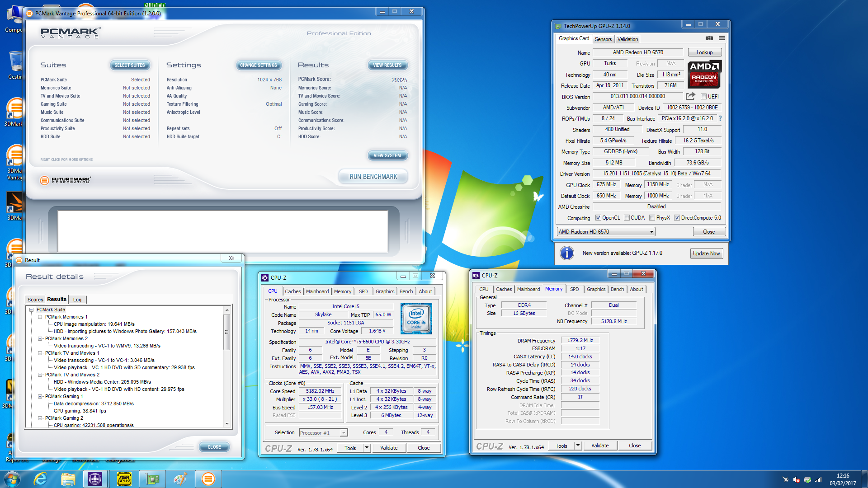Open Paint from the taskbar

pos(180,479)
